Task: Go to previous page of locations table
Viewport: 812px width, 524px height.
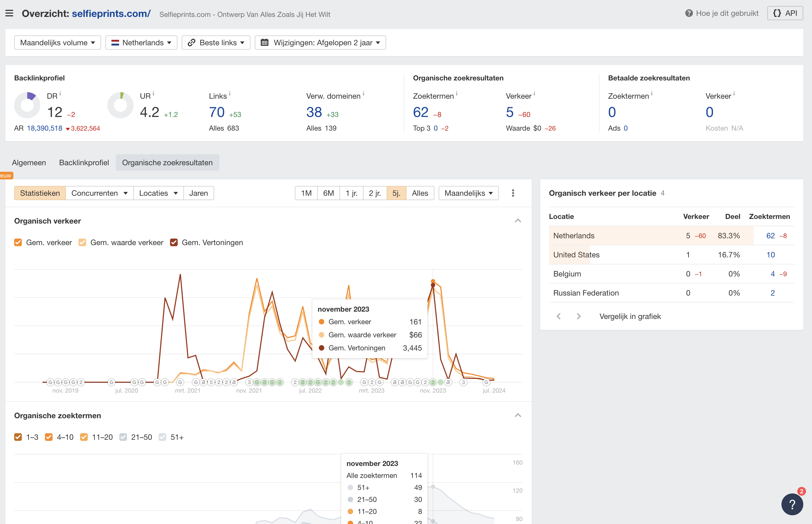Action: tap(559, 317)
